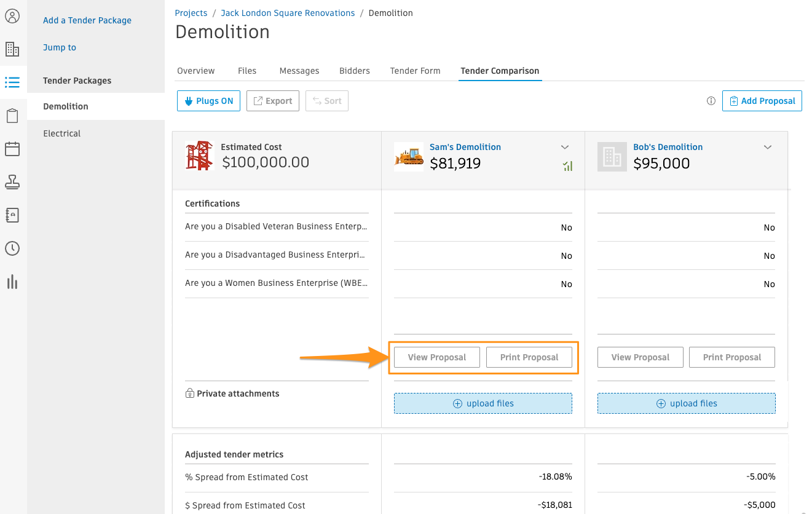Viewport: 812px width, 514px height.
Task: Click Print Proposal for Bob's Demolition
Action: tap(731, 357)
